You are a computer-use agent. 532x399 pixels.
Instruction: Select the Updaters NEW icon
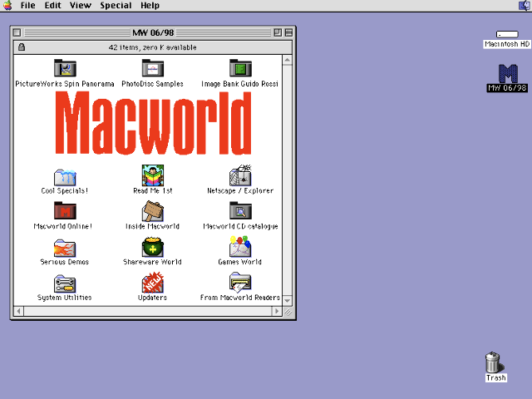pyautogui.click(x=153, y=283)
